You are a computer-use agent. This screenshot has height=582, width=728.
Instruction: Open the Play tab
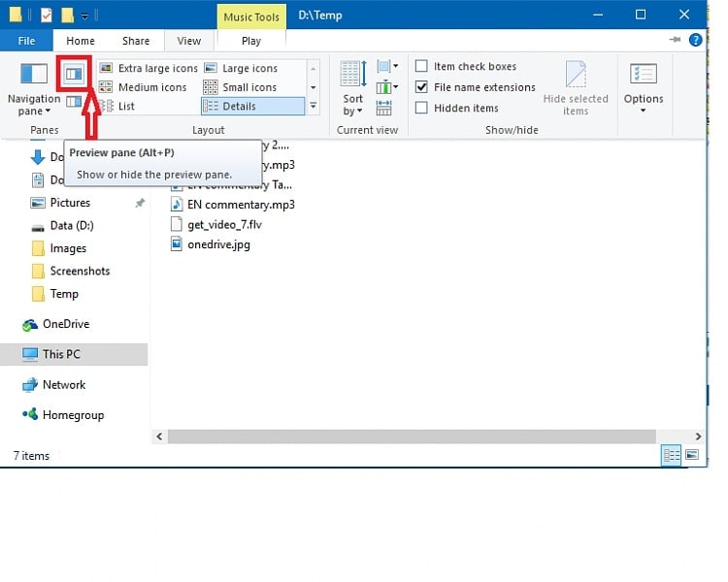coord(251,41)
